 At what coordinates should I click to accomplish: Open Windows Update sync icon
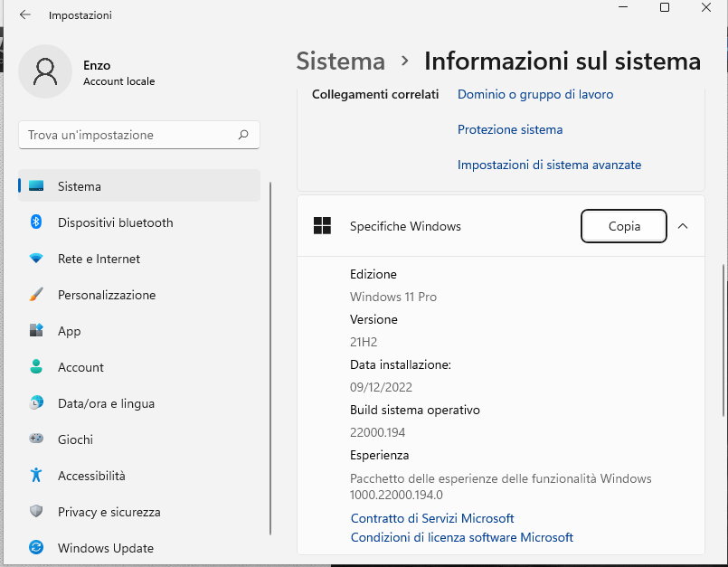tap(36, 547)
